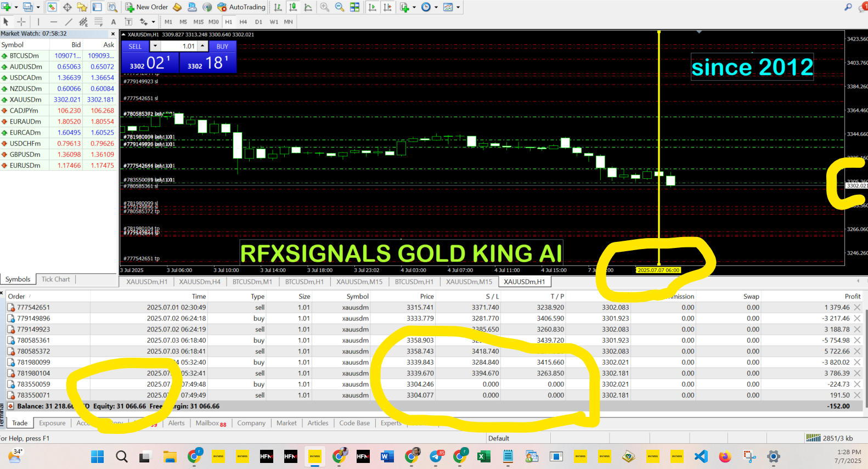
Task: Switch chart to bar chart type
Action: tap(278, 7)
